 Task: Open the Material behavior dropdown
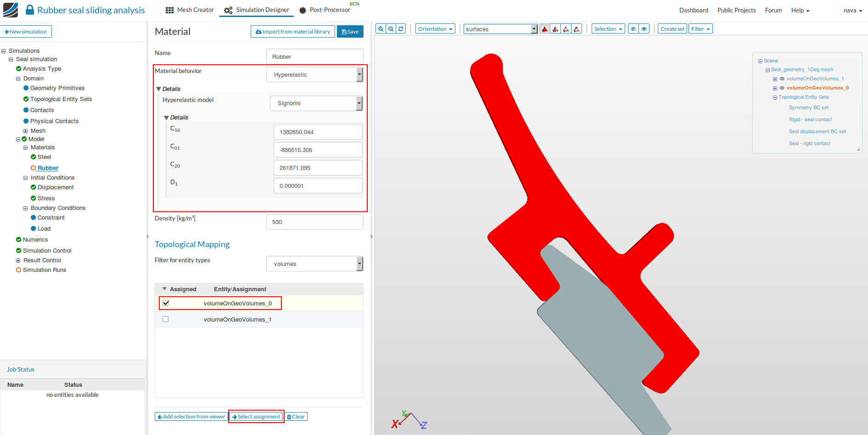(x=314, y=74)
